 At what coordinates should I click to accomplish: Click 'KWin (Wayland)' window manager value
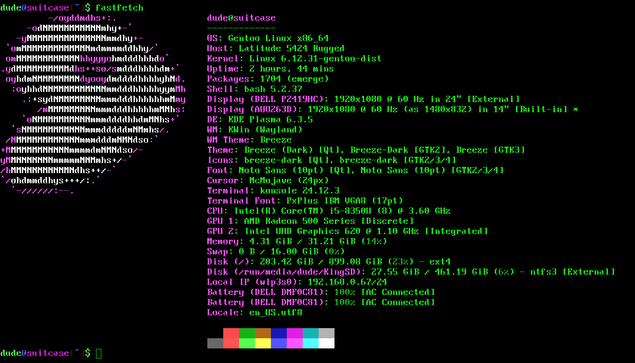(265, 130)
